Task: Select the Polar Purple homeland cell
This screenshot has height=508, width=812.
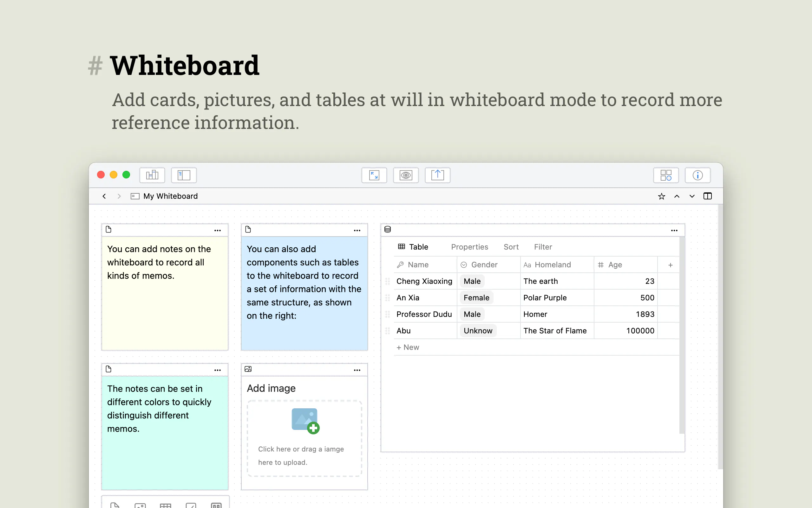Action: [557, 298]
